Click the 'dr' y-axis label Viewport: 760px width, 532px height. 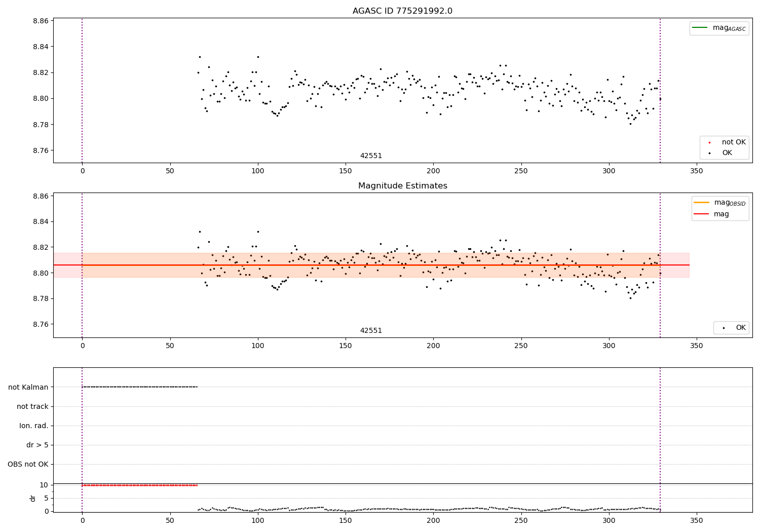point(33,498)
